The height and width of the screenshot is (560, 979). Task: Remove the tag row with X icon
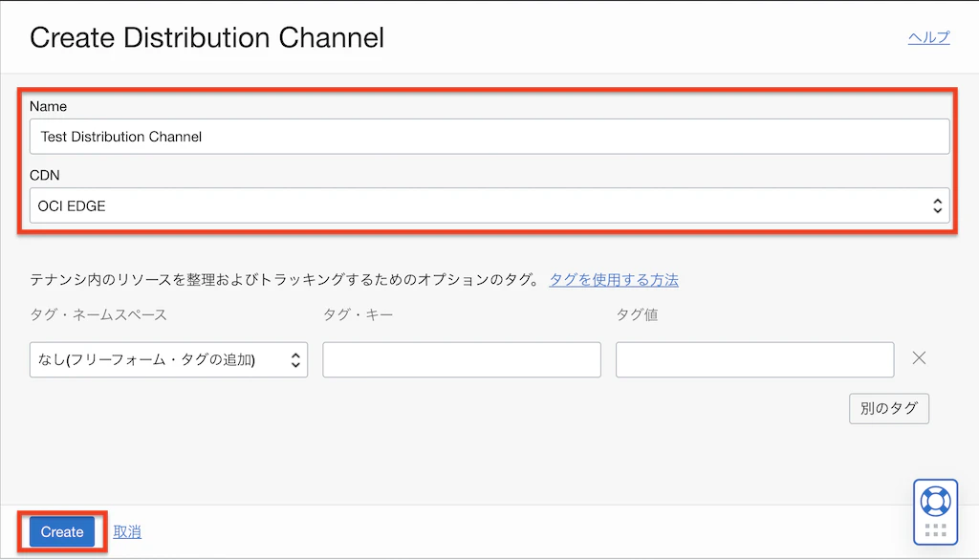click(x=919, y=358)
